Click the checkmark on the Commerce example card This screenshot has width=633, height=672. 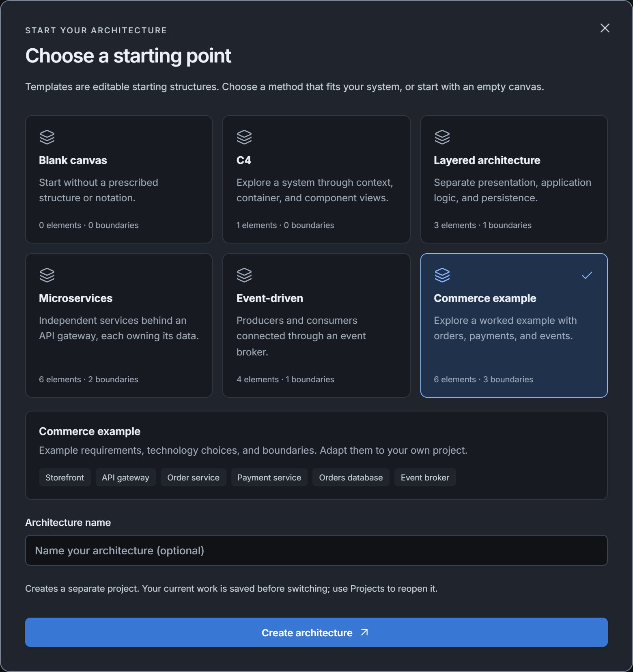pos(587,275)
